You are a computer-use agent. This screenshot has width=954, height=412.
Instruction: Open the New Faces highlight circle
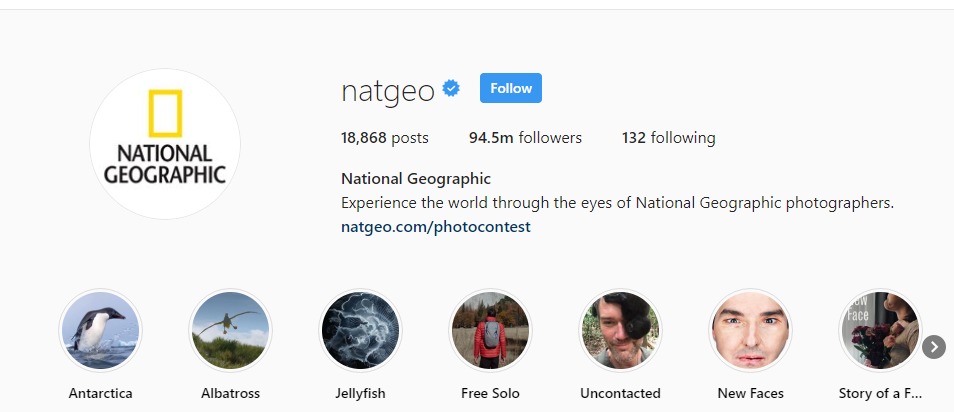(750, 330)
